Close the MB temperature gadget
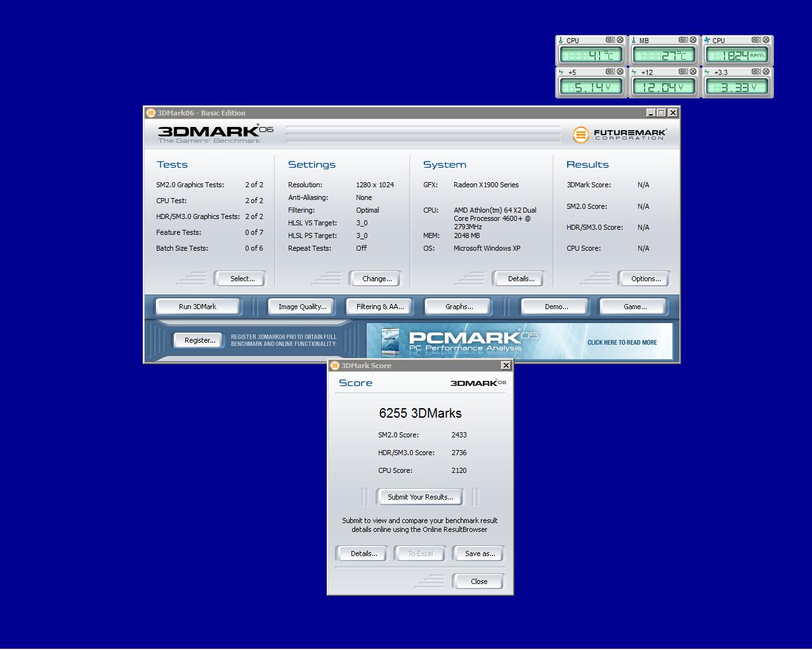This screenshot has height=650, width=812. click(693, 40)
